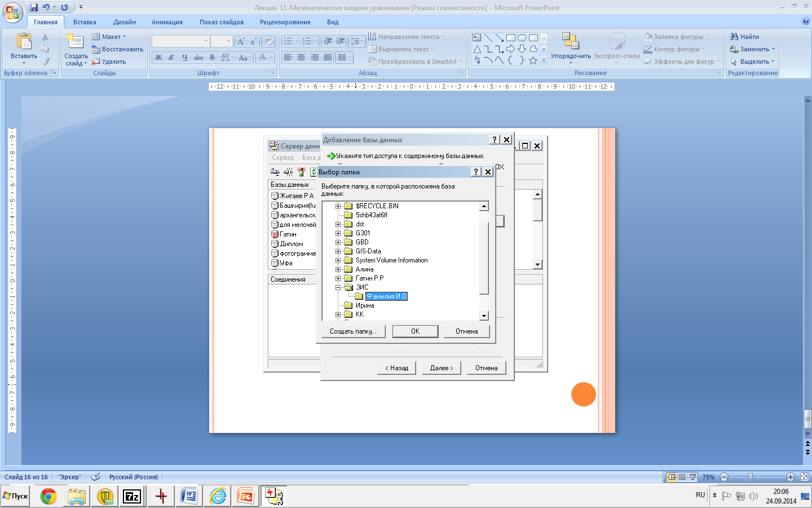Click the Undo arrow icon

[x=46, y=7]
